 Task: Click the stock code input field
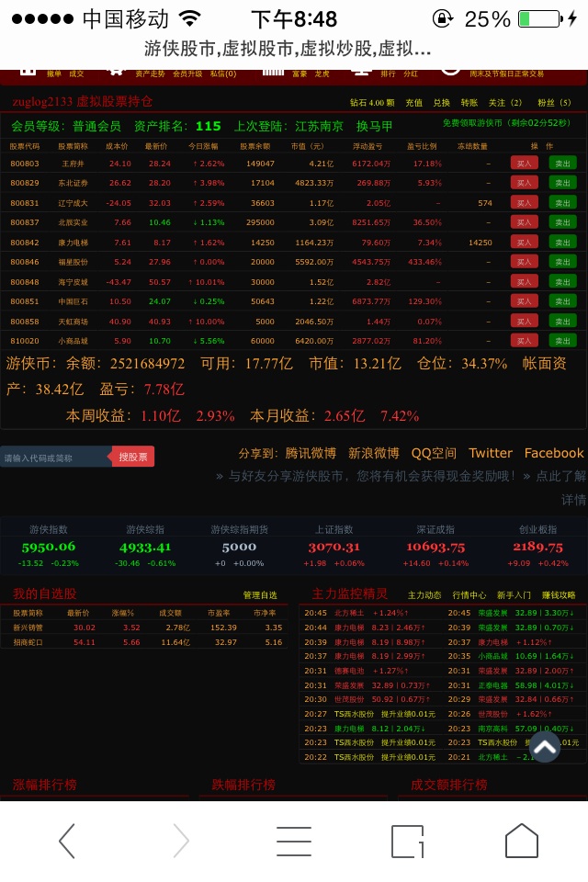click(55, 457)
